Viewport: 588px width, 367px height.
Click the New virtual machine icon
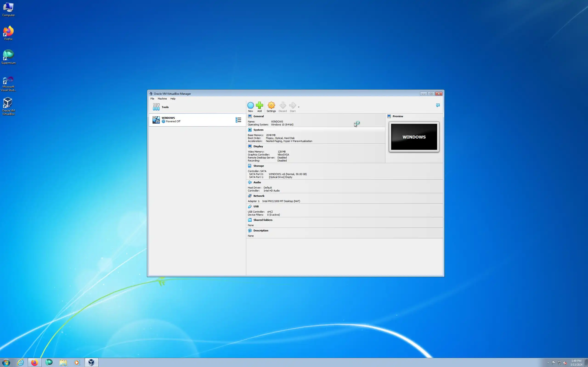pos(251,106)
